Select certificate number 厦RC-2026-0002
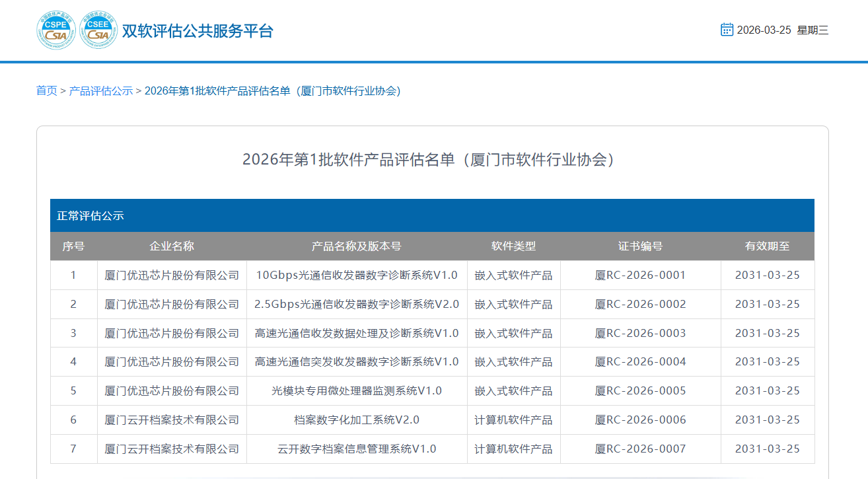Viewport: 868px width, 479px height. tap(640, 305)
